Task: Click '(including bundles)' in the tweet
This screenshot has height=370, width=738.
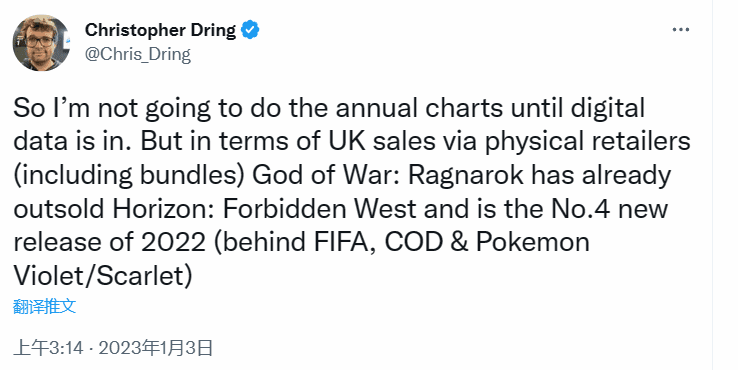Action: coord(128,175)
